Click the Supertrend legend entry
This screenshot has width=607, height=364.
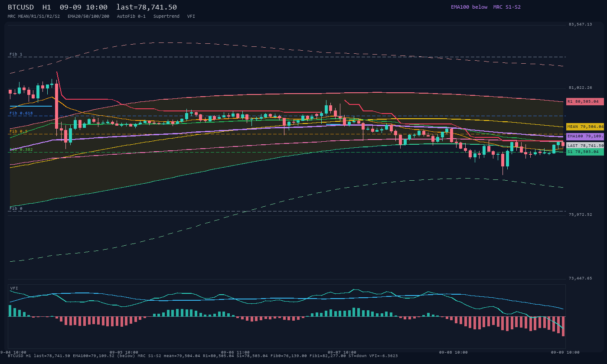[x=166, y=16]
